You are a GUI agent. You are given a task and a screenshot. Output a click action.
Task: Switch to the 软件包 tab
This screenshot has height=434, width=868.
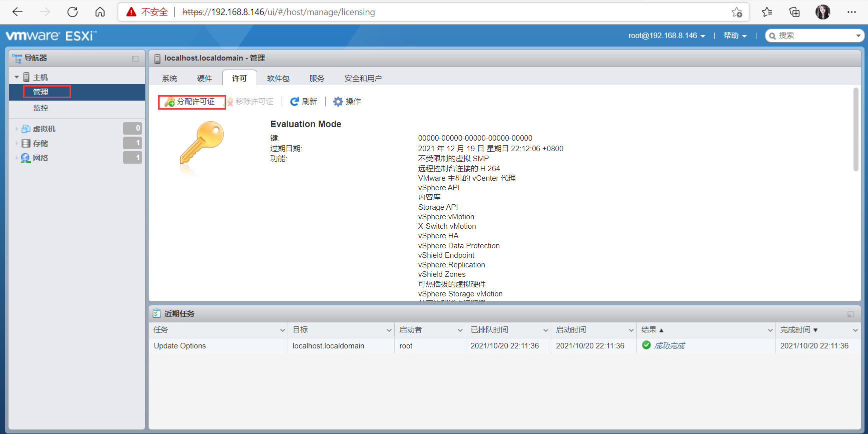278,78
